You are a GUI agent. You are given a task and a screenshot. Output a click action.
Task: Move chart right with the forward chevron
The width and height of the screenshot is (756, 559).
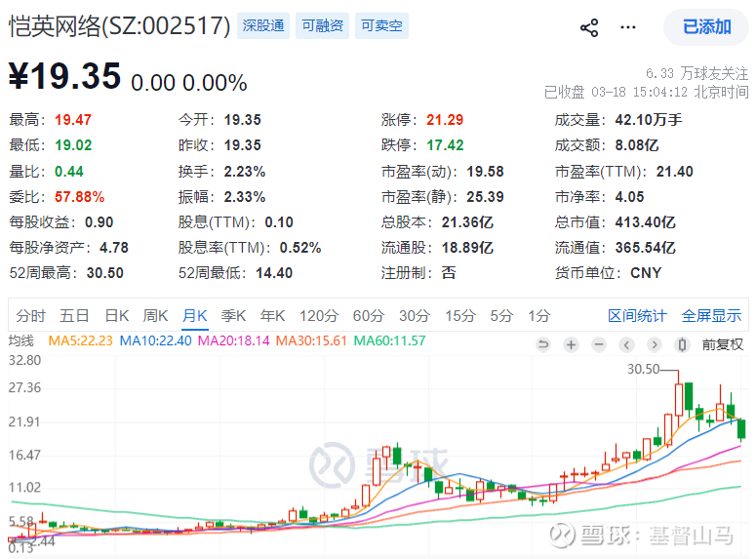click(655, 344)
